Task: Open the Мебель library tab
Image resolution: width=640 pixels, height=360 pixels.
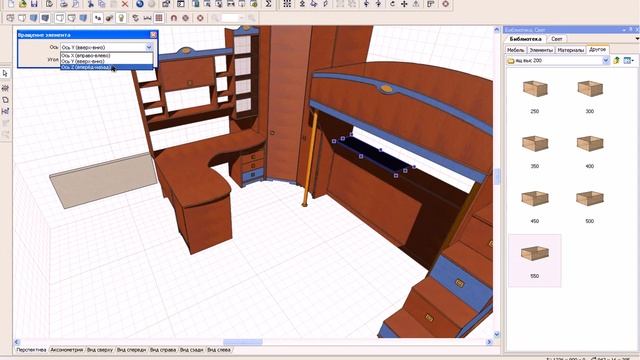Action: (516, 50)
